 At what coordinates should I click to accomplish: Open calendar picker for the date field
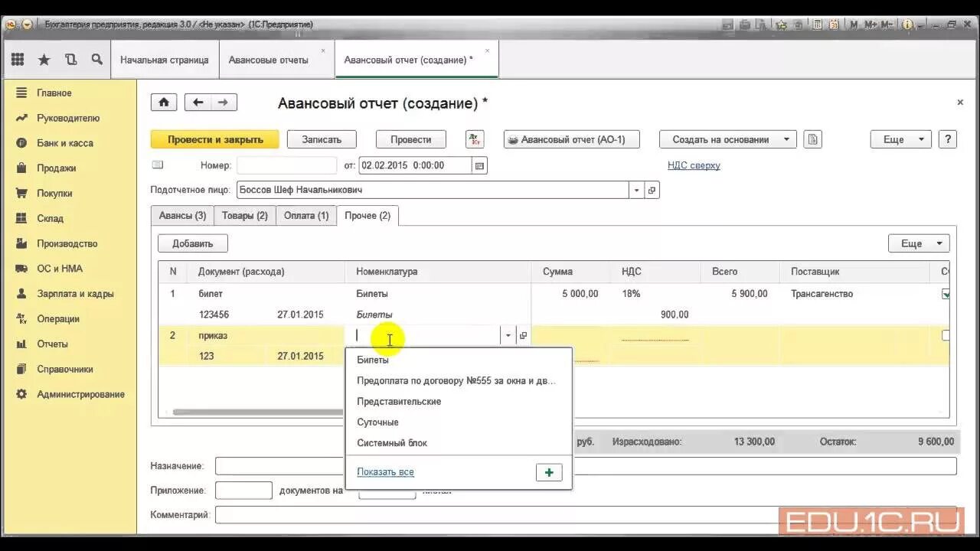(479, 165)
